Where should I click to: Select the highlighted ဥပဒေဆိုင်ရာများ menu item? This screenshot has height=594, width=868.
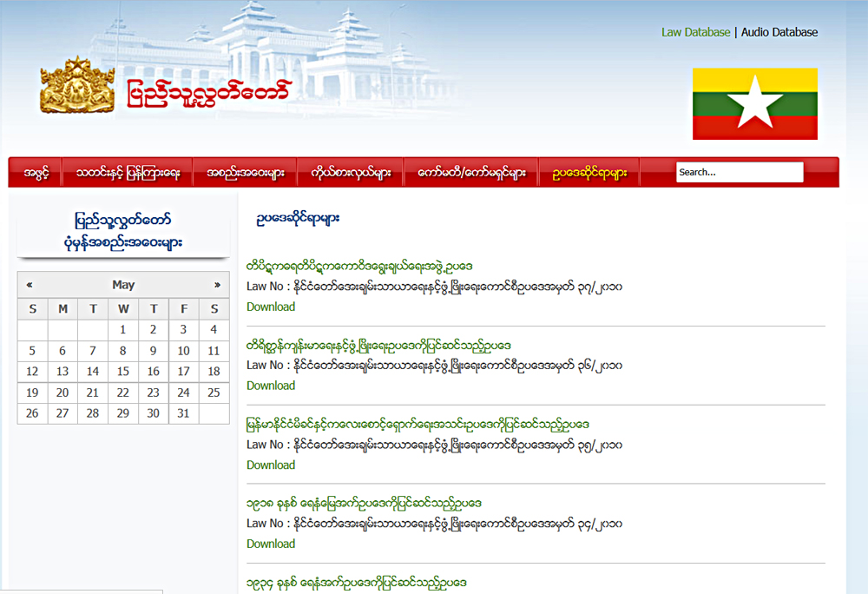pyautogui.click(x=589, y=173)
